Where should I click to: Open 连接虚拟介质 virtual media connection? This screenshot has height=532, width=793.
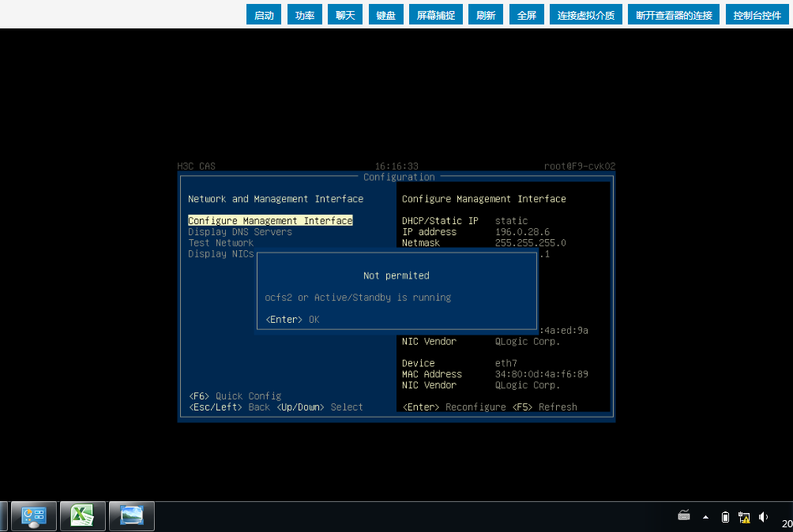pos(585,15)
